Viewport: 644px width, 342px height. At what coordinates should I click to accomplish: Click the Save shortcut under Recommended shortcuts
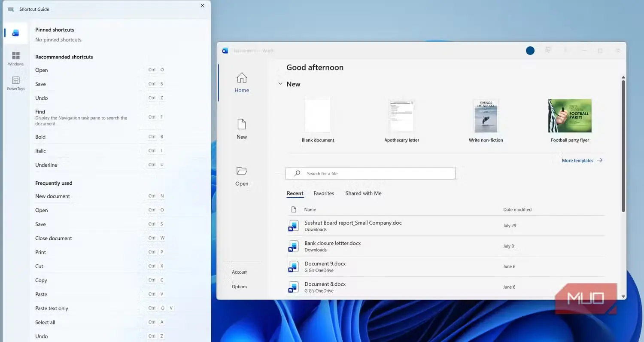(x=100, y=84)
